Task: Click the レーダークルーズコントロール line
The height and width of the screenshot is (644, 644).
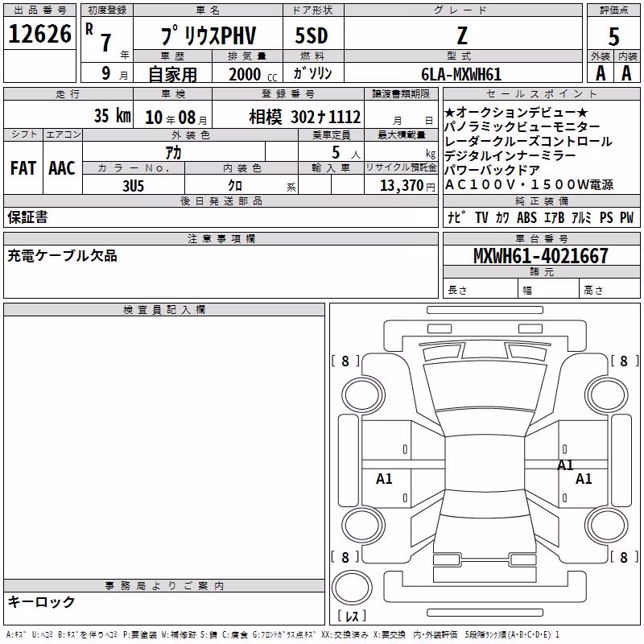Action: point(528,141)
